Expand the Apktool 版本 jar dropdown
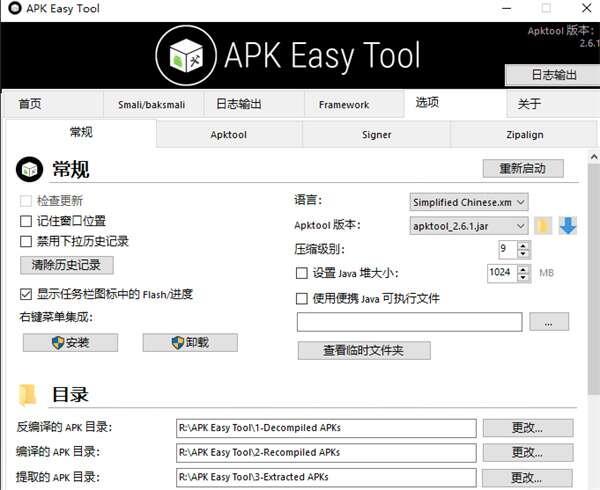The height and width of the screenshot is (490, 600). pyautogui.click(x=469, y=226)
